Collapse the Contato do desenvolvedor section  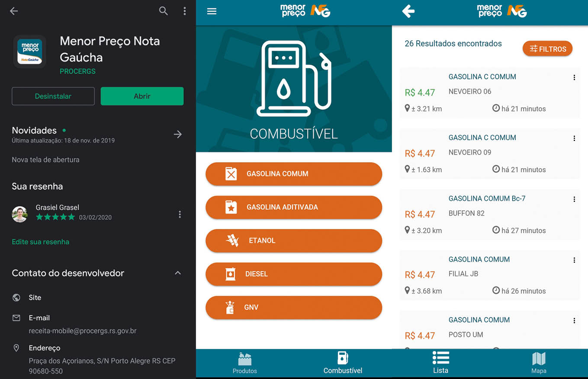click(178, 273)
